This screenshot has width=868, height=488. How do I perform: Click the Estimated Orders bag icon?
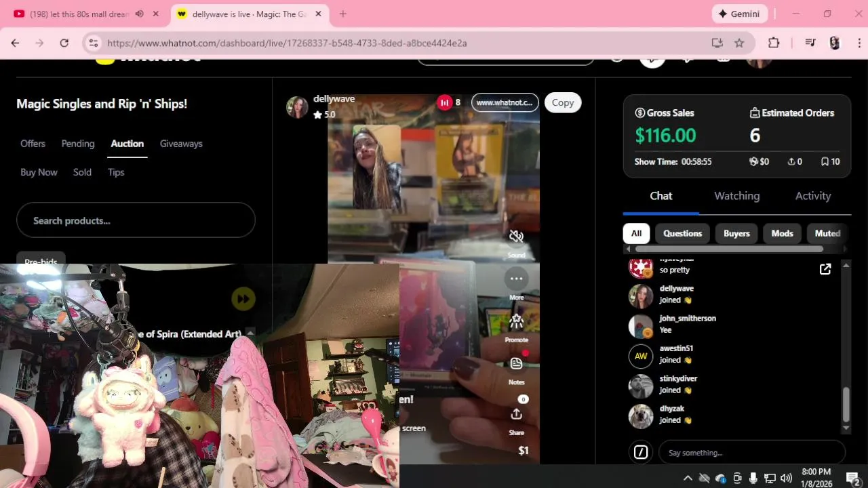pos(754,113)
